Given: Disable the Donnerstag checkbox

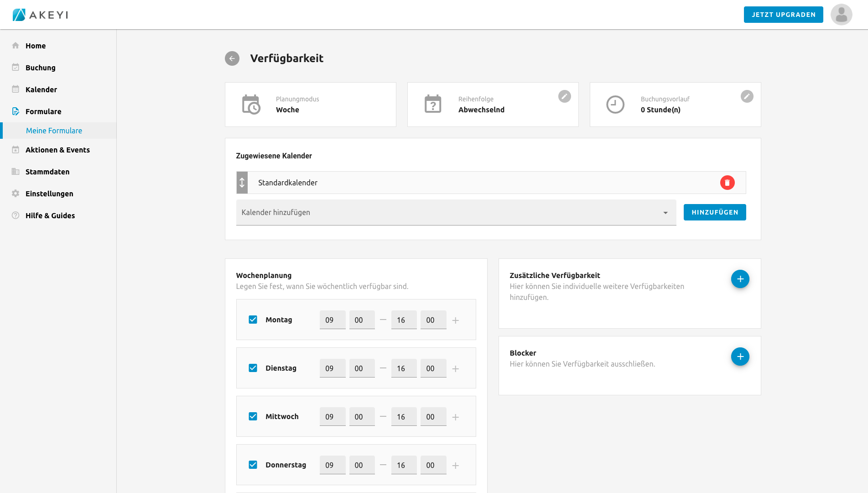Looking at the screenshot, I should tap(253, 465).
